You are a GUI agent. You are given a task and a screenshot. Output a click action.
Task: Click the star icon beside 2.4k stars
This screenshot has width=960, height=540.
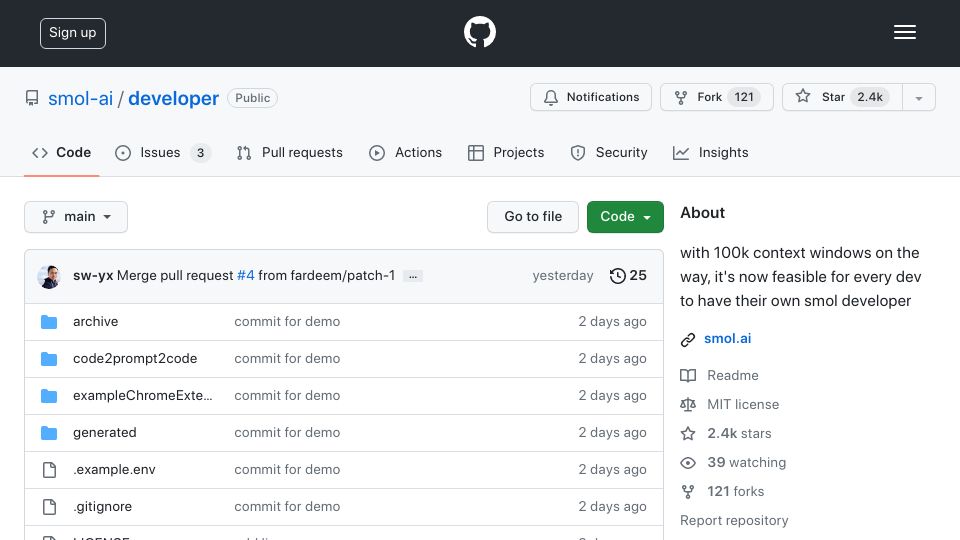pos(688,433)
